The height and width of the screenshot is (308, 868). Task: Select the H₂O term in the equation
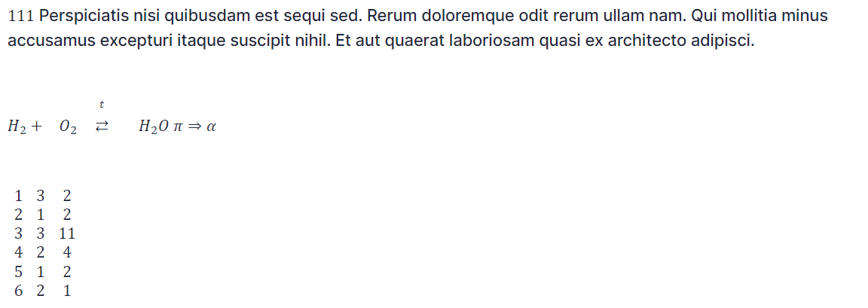coord(153,127)
